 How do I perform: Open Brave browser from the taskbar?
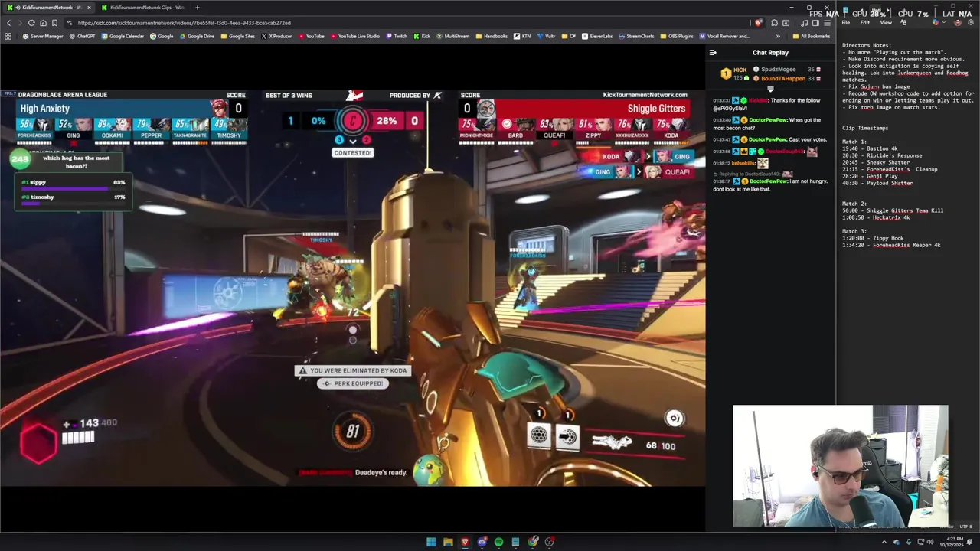(x=465, y=542)
